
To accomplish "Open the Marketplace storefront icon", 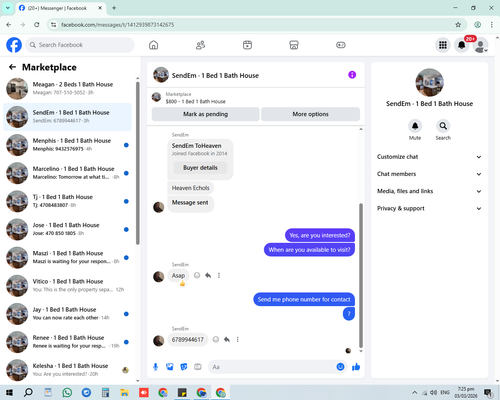I will tap(294, 45).
